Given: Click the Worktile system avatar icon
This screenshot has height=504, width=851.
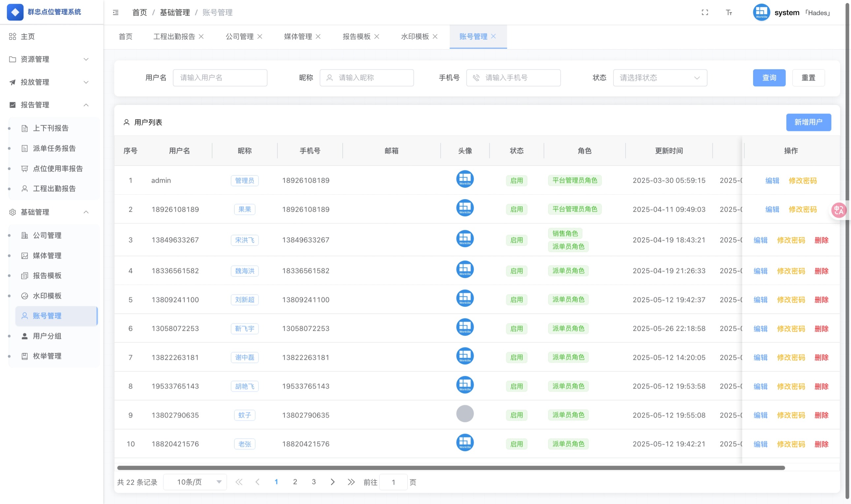Looking at the screenshot, I should pyautogui.click(x=761, y=12).
